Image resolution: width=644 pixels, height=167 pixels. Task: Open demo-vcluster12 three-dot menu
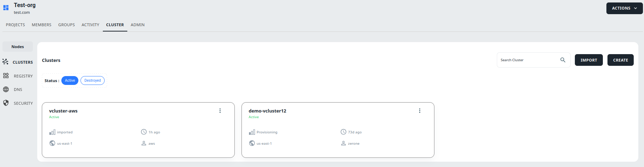click(x=420, y=111)
